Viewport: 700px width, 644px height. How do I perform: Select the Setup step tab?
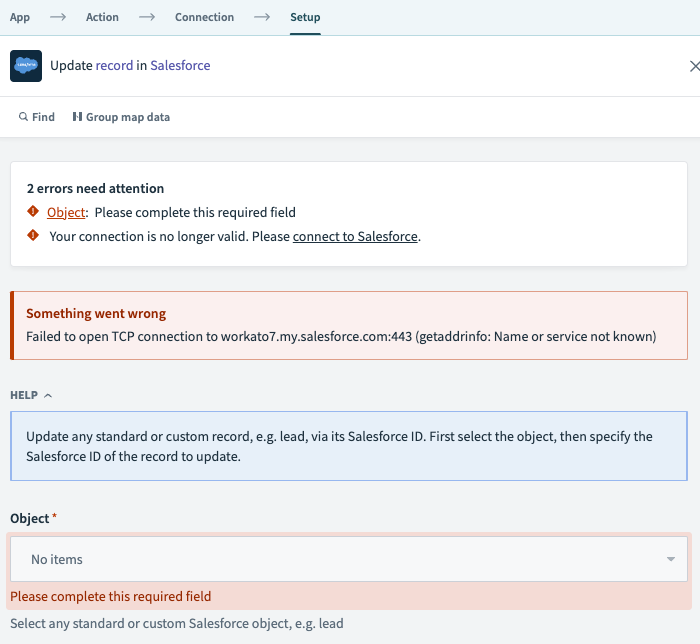pyautogui.click(x=305, y=17)
